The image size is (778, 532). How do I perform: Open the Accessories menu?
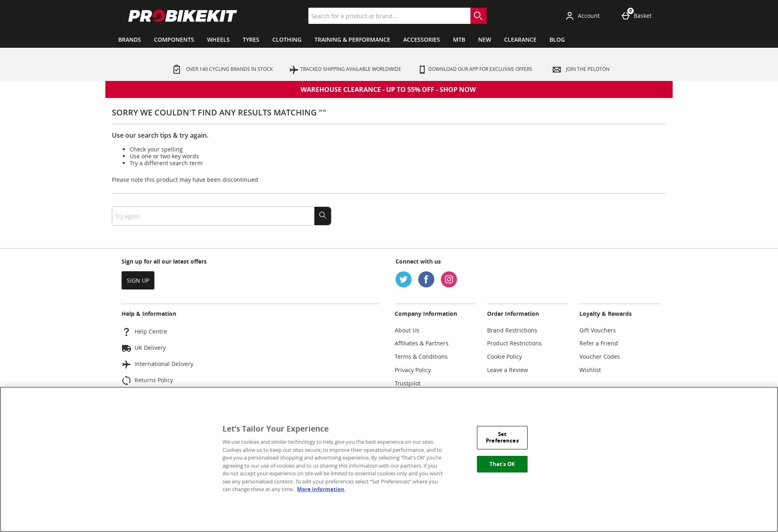click(x=421, y=40)
